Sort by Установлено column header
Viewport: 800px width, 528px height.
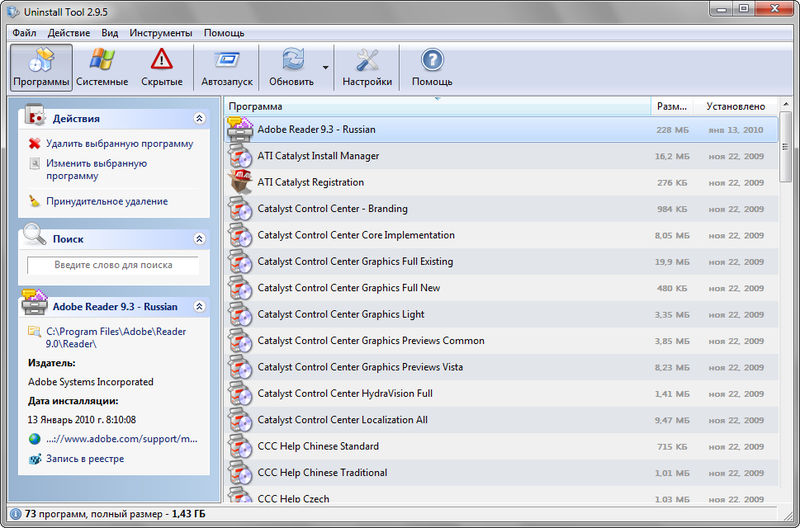coord(736,107)
